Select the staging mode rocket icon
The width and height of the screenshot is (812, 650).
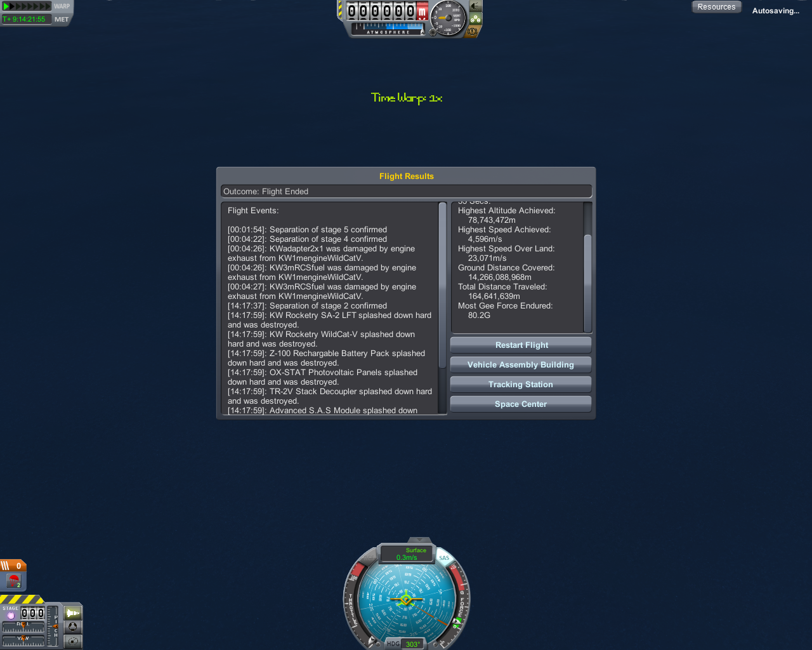[x=73, y=613]
